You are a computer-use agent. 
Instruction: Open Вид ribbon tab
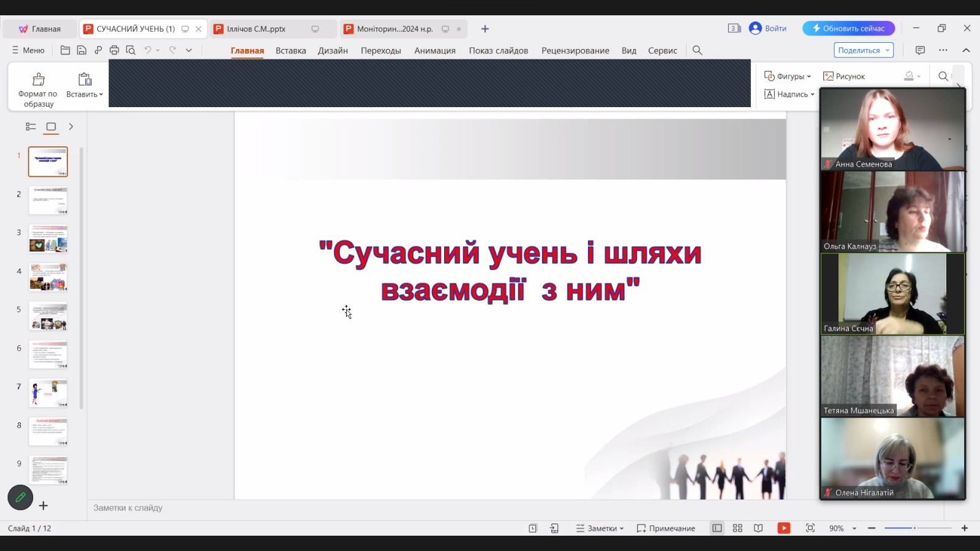click(x=629, y=50)
